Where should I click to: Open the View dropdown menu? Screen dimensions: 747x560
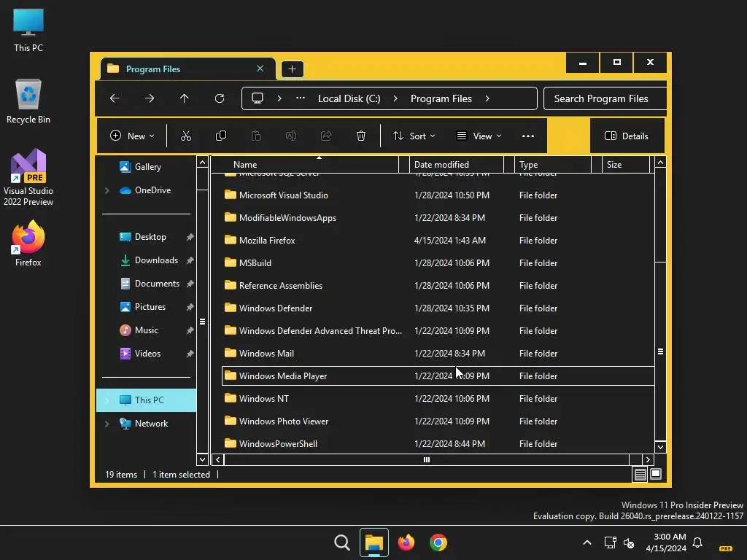(479, 136)
